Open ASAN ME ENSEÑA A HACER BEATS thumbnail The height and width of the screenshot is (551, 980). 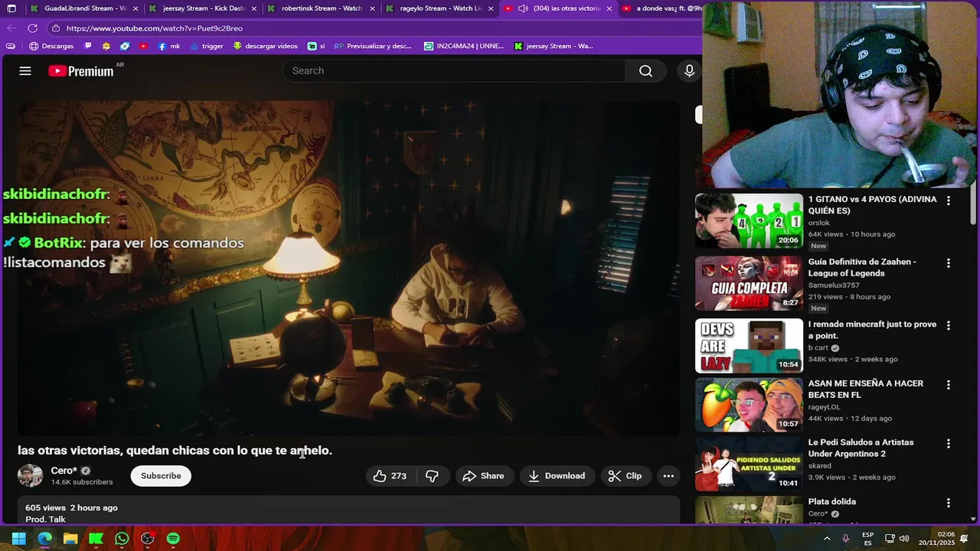tap(749, 405)
